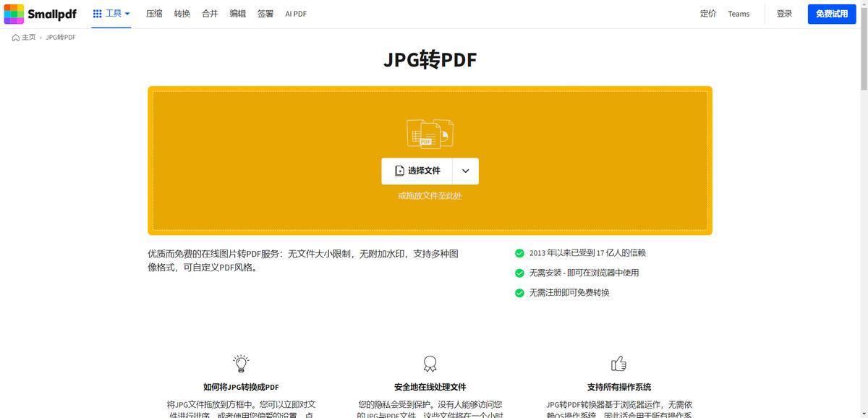Viewport: 868px width, 418px height.
Task: Click the lightbulb icon above 如何将JPG转换成PDF
Action: click(241, 363)
